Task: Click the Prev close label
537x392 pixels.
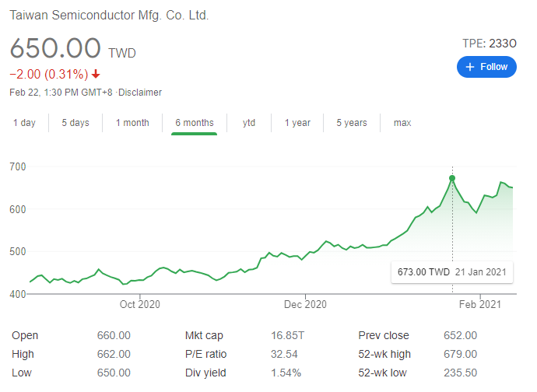Action: [x=384, y=335]
